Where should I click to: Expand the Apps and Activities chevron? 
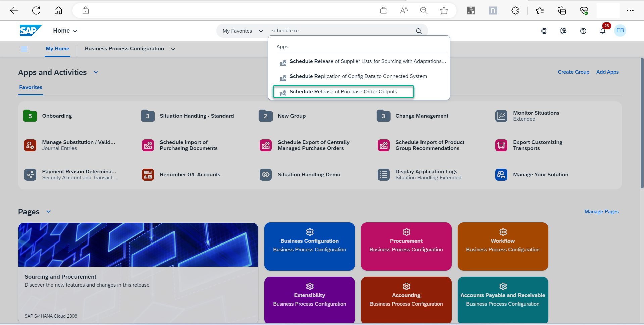(96, 72)
